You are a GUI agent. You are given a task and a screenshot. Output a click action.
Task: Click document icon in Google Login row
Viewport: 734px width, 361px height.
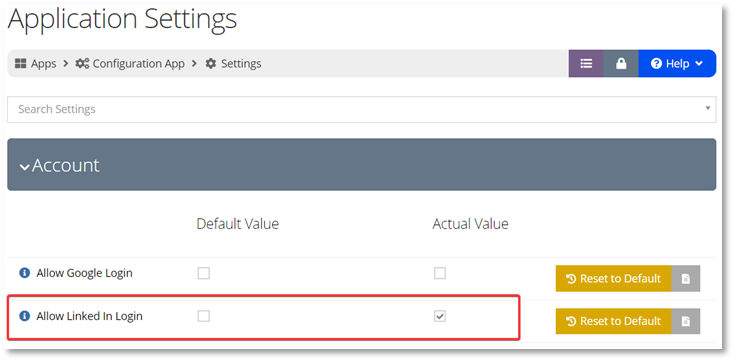686,279
